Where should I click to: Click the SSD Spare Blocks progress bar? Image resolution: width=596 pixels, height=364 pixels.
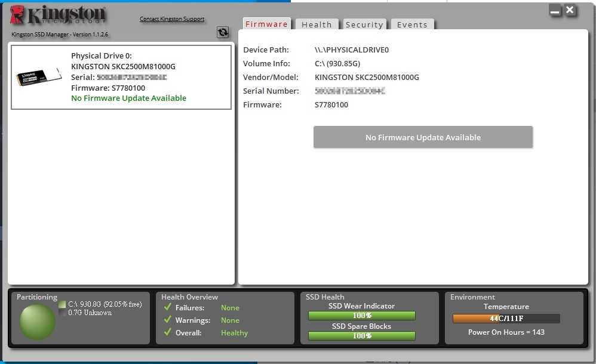click(361, 335)
